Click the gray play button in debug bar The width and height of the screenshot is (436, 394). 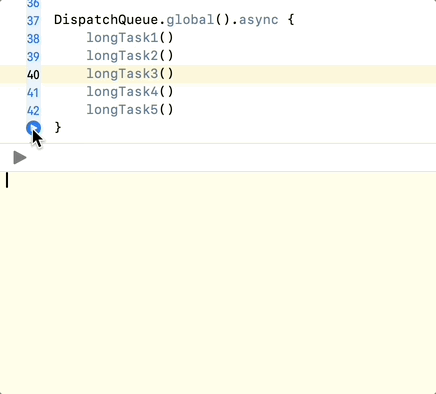pyautogui.click(x=20, y=158)
